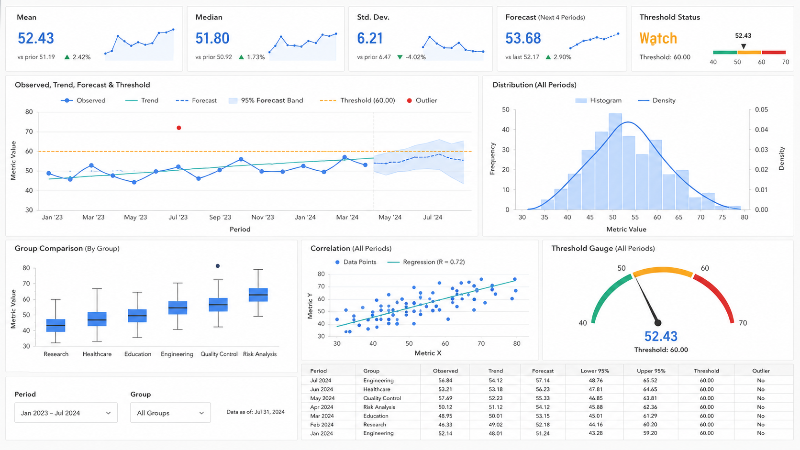Click the upper 95% value 59.20
Viewport: 800px width, 450px height.
651,433
